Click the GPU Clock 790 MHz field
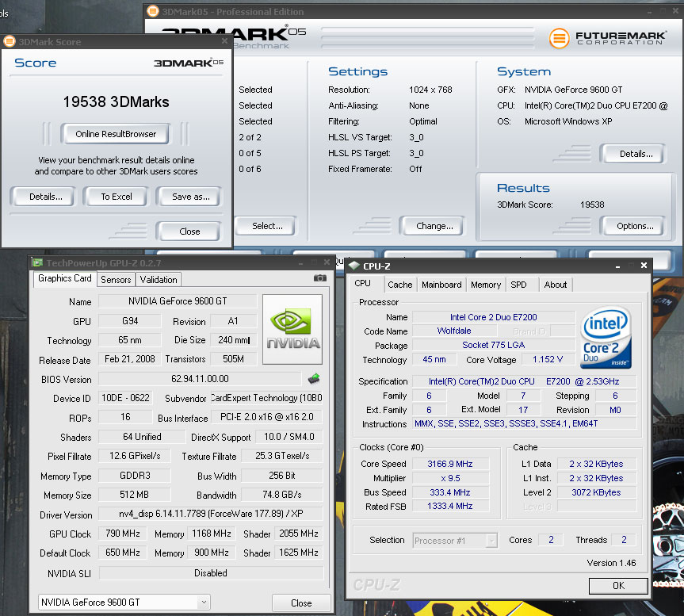Viewport: 684px width, 616px height. pyautogui.click(x=123, y=534)
